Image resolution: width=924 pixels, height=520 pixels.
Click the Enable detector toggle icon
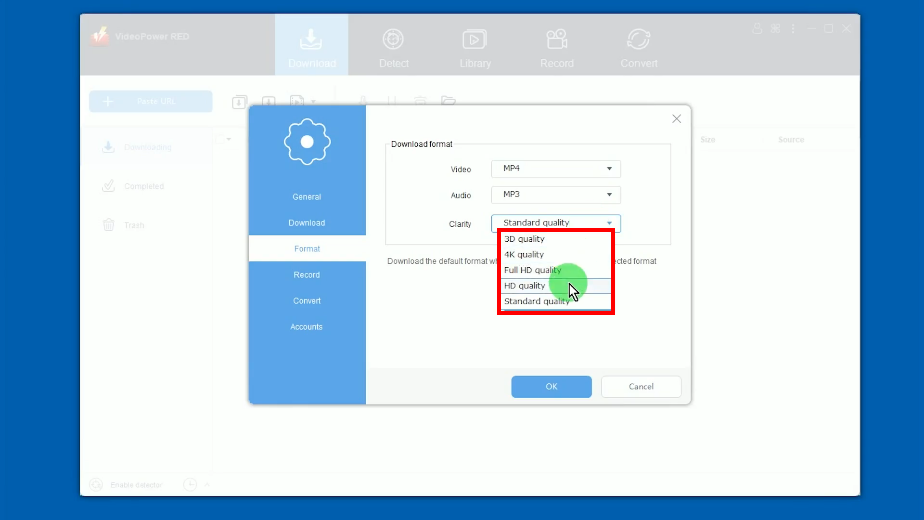click(96, 485)
